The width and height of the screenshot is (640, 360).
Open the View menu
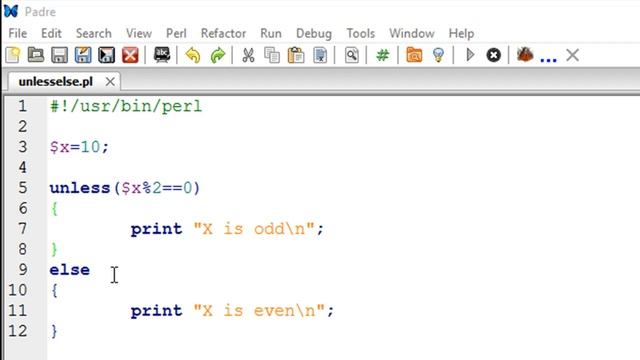[x=139, y=33]
